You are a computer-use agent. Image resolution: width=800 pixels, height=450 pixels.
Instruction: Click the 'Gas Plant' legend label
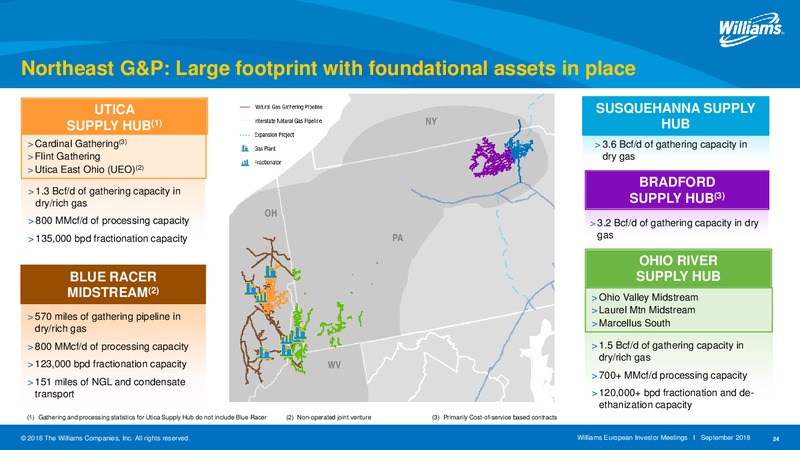pos(265,148)
